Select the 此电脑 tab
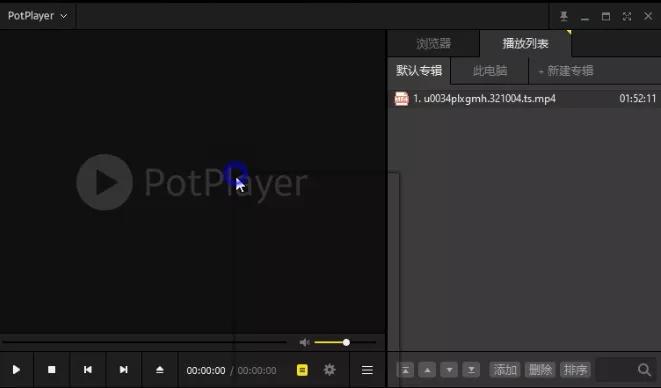This screenshot has height=388, width=661. (x=489, y=70)
